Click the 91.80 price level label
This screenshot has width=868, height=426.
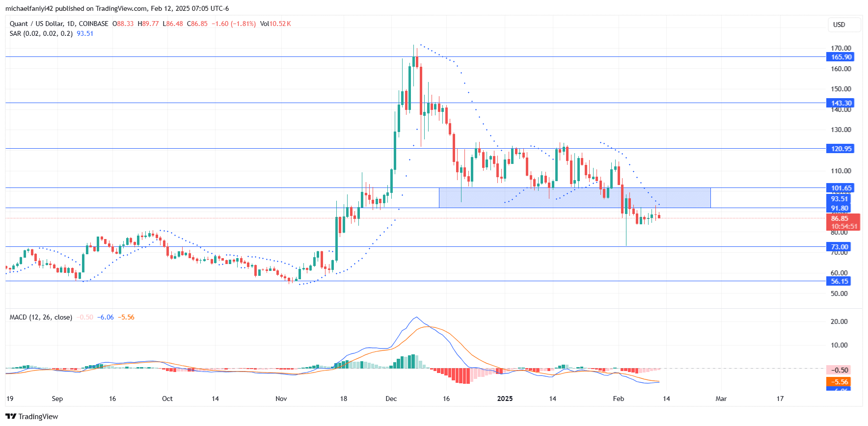coord(840,208)
